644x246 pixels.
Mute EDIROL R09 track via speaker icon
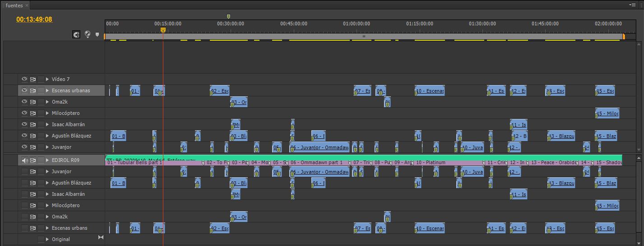(25, 160)
